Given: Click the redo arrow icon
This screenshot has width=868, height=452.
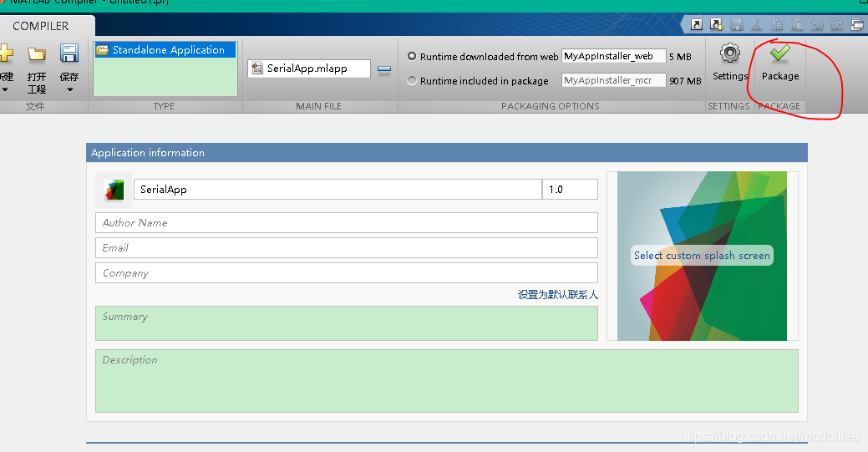Looking at the screenshot, I should point(837,24).
